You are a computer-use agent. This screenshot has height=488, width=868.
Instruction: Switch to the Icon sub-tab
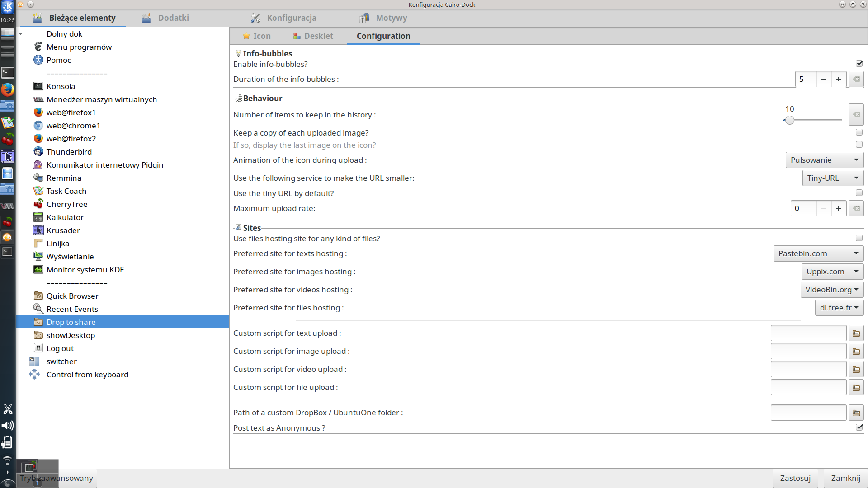[x=256, y=36]
